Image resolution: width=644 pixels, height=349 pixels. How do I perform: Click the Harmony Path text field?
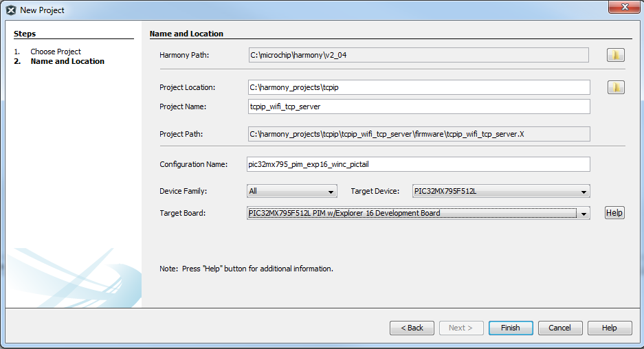418,55
